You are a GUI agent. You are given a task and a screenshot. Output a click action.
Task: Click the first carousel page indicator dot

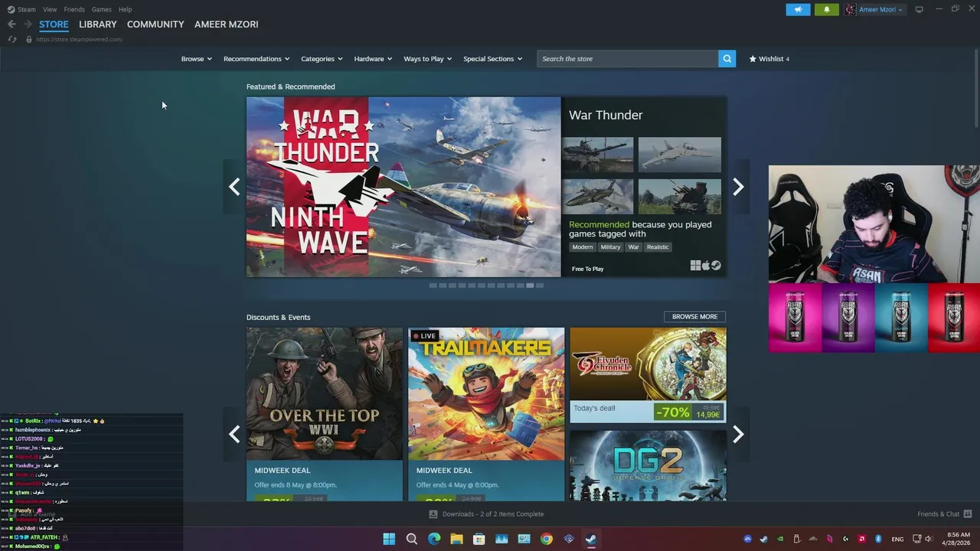tap(433, 285)
